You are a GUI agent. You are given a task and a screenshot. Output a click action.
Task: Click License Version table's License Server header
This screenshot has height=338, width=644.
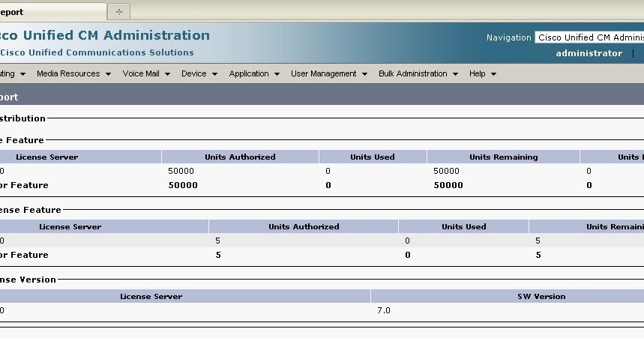point(151,297)
